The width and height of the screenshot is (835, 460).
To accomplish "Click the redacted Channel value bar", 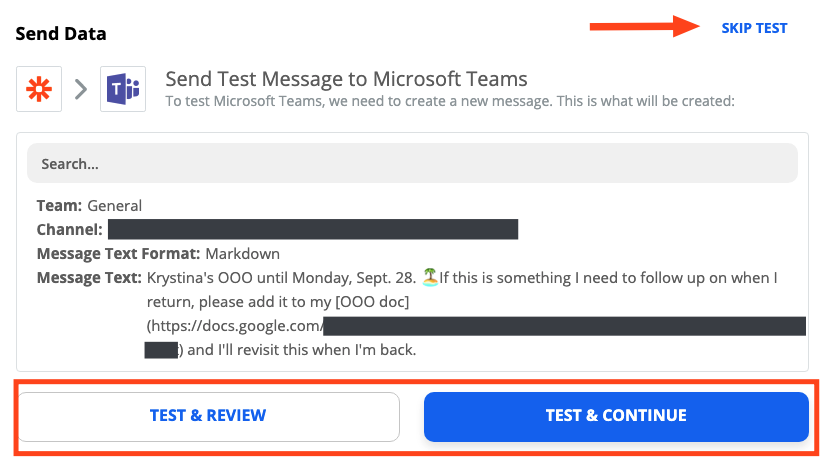I will tap(313, 229).
